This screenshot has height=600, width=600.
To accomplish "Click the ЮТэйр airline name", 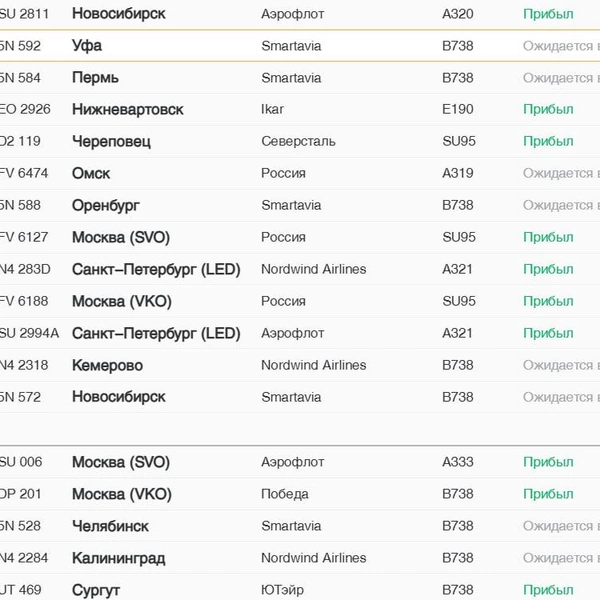I will point(282,590).
